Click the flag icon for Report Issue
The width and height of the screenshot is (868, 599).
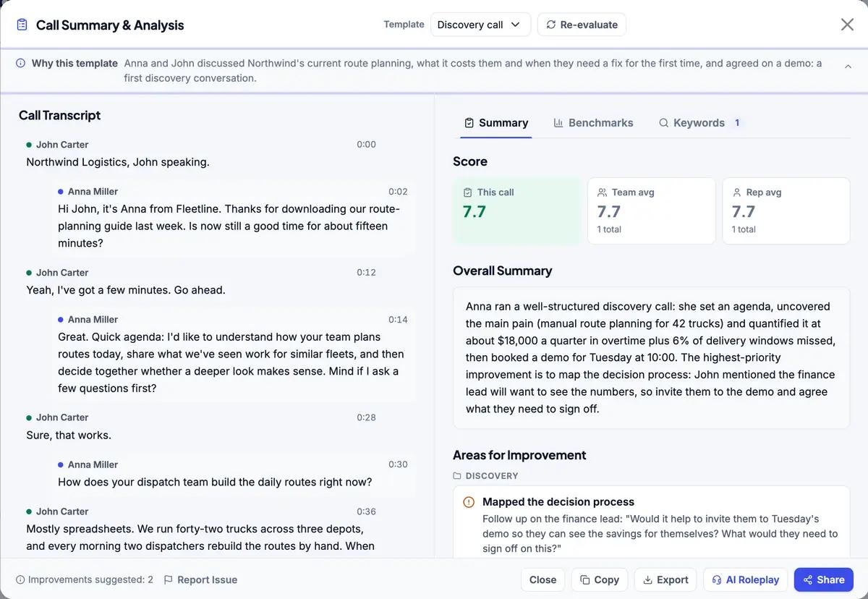coord(169,579)
